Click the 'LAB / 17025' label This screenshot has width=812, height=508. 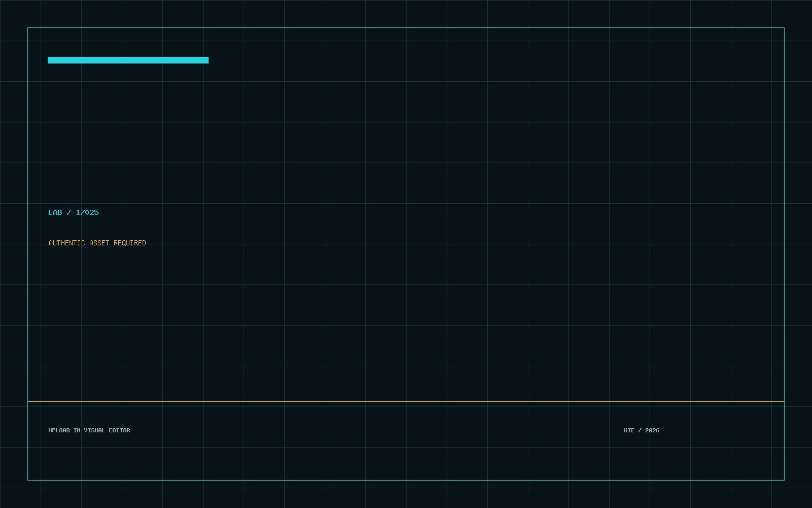coord(74,212)
